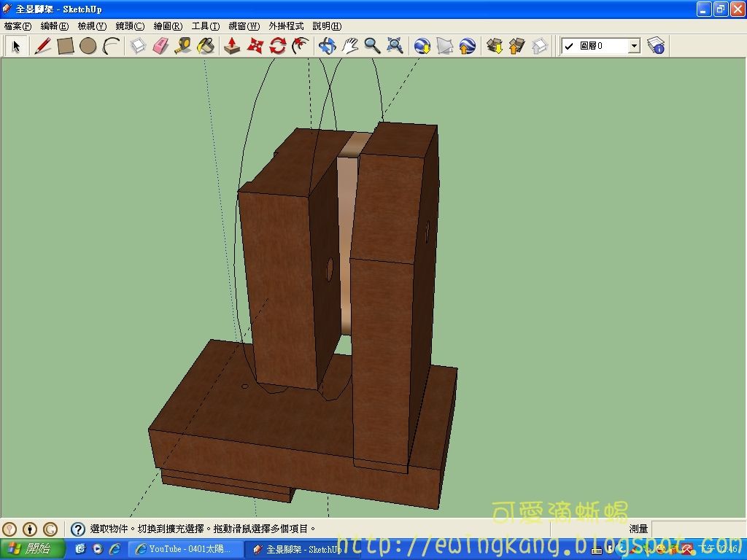Launch media player quick launch icon
This screenshot has width=747, height=560.
coord(98,549)
